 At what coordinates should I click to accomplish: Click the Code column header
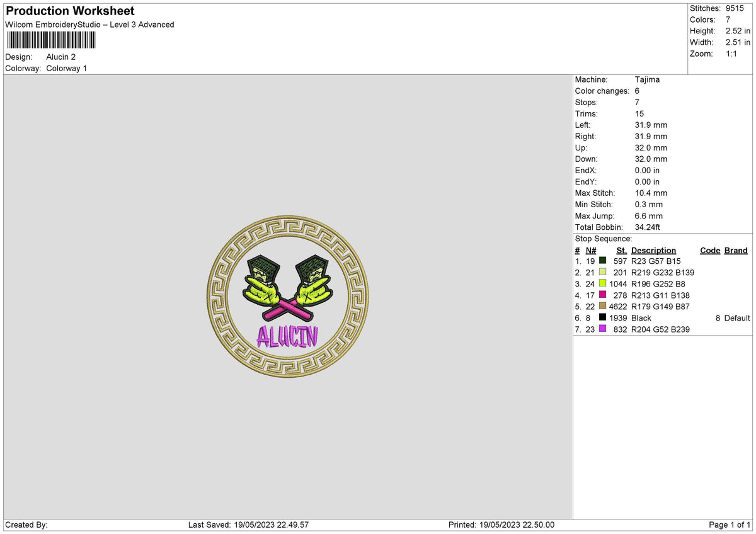(710, 250)
